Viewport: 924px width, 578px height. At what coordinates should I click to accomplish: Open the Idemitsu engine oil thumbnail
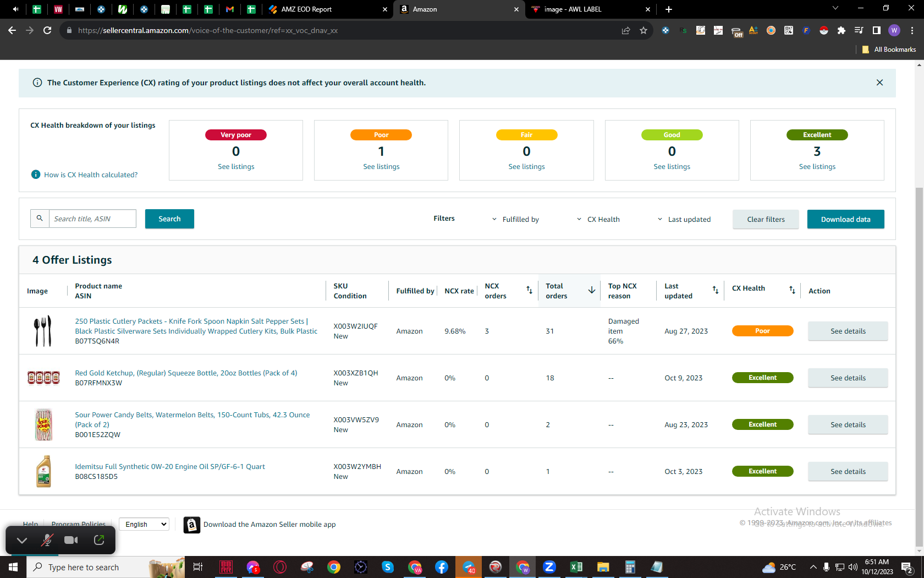43,471
